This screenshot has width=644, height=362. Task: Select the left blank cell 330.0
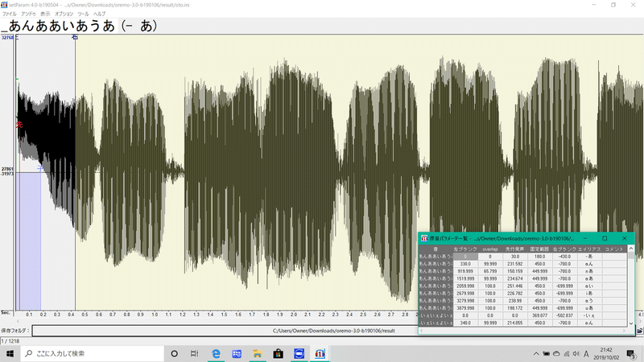tap(465, 264)
